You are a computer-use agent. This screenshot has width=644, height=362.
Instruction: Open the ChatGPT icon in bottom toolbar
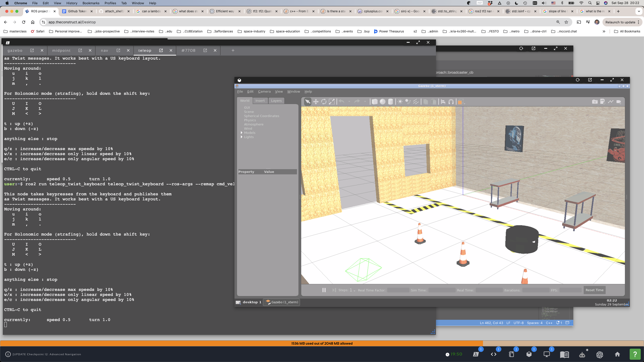coord(600,354)
